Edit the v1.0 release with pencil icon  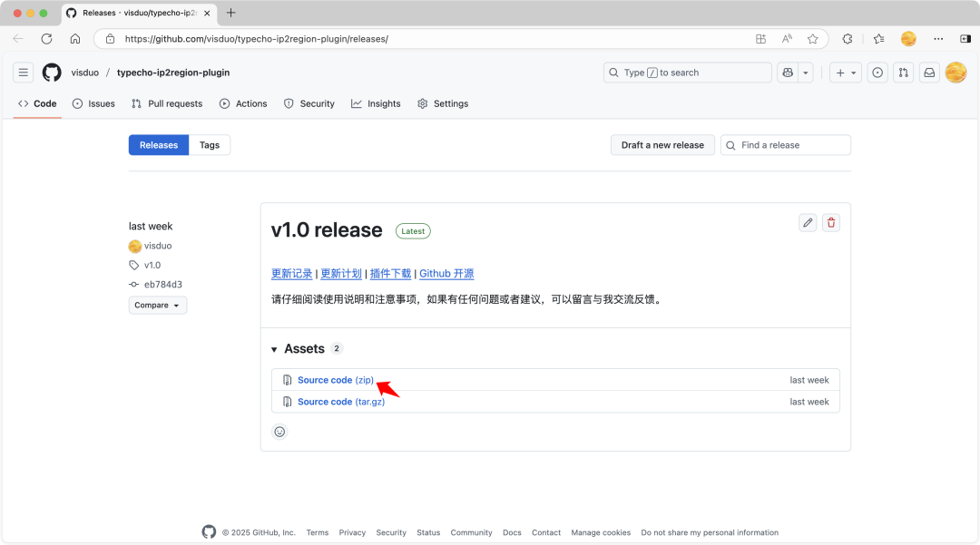[808, 222]
